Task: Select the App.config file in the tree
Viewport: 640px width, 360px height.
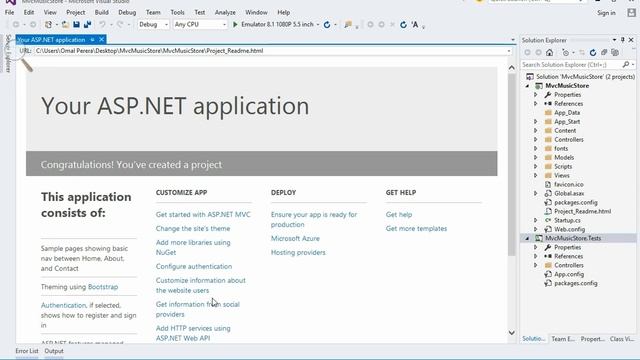Action: click(x=569, y=274)
